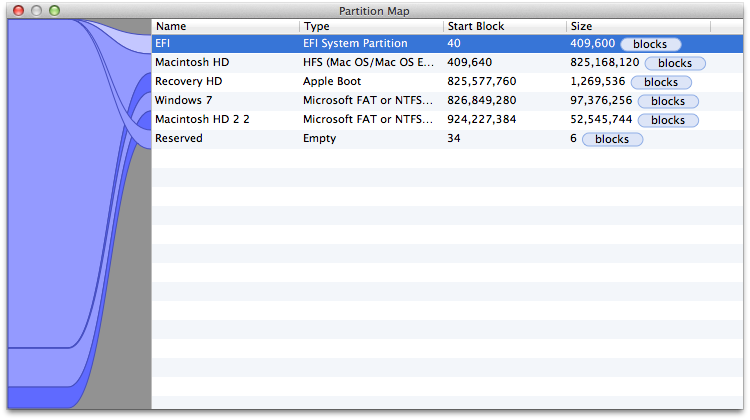Select the Recovery HD partition name
The width and height of the screenshot is (750, 420).
point(188,81)
